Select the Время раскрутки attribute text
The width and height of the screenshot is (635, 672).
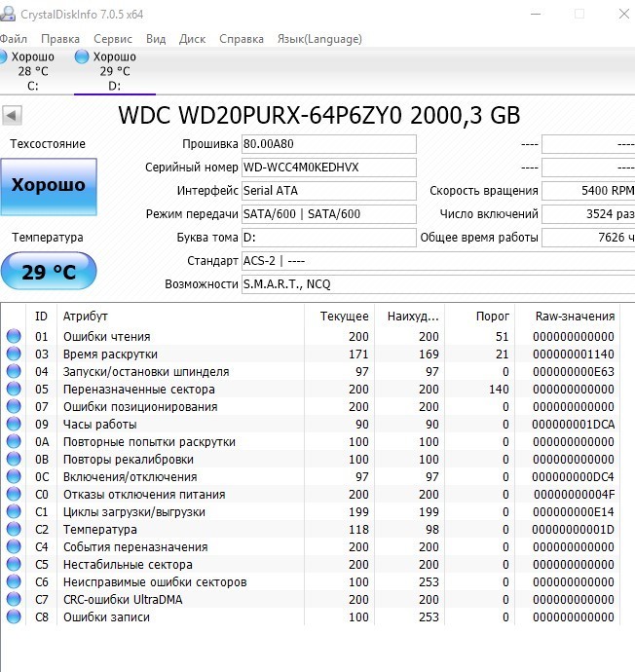click(110, 355)
